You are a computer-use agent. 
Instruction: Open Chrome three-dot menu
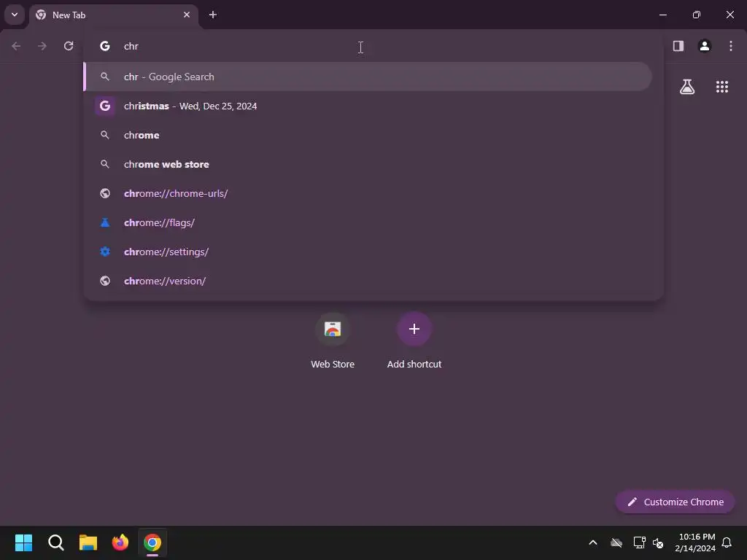tap(731, 46)
